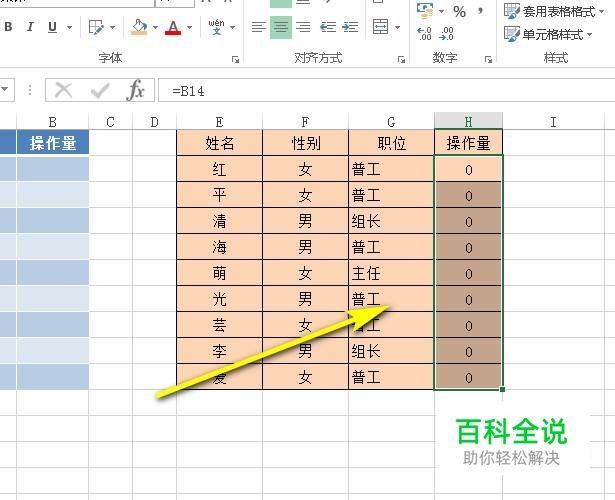Align text left
This screenshot has width=615, height=500.
point(258,27)
